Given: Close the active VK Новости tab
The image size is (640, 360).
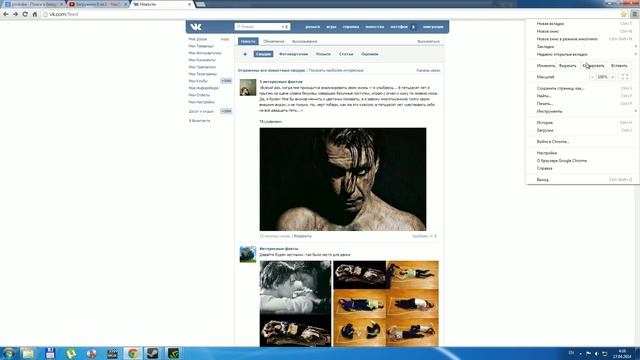Looking at the screenshot, I should [x=189, y=4].
